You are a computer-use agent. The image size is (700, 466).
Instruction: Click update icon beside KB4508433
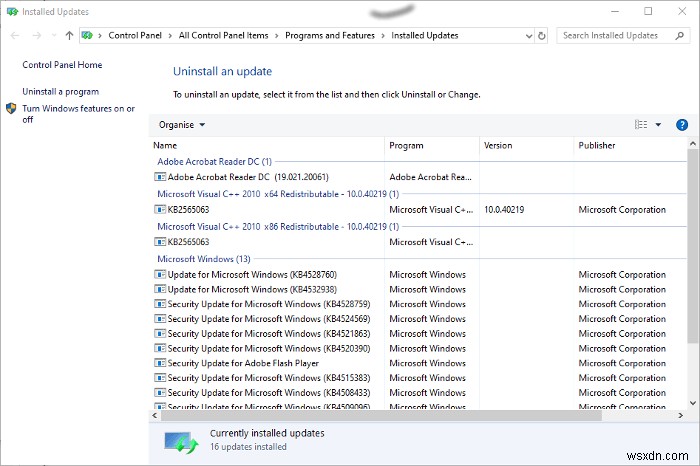pyautogui.click(x=160, y=393)
